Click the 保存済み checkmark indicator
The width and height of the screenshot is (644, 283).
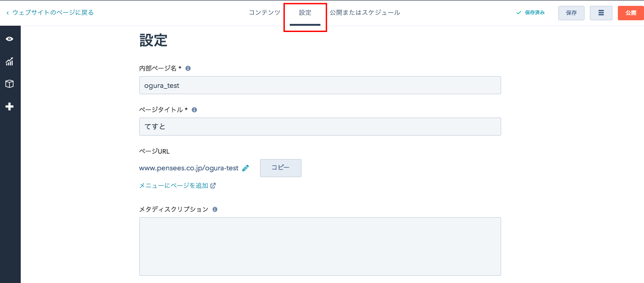click(x=531, y=13)
